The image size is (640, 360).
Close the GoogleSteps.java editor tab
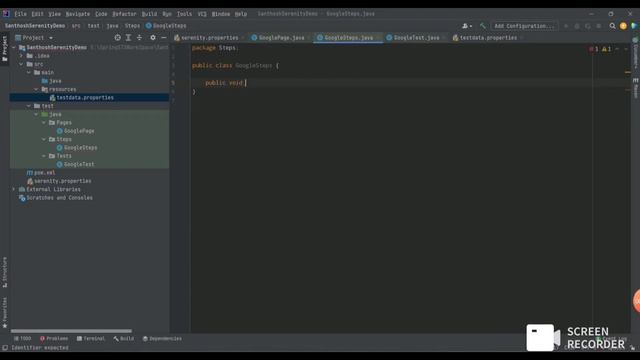378,38
